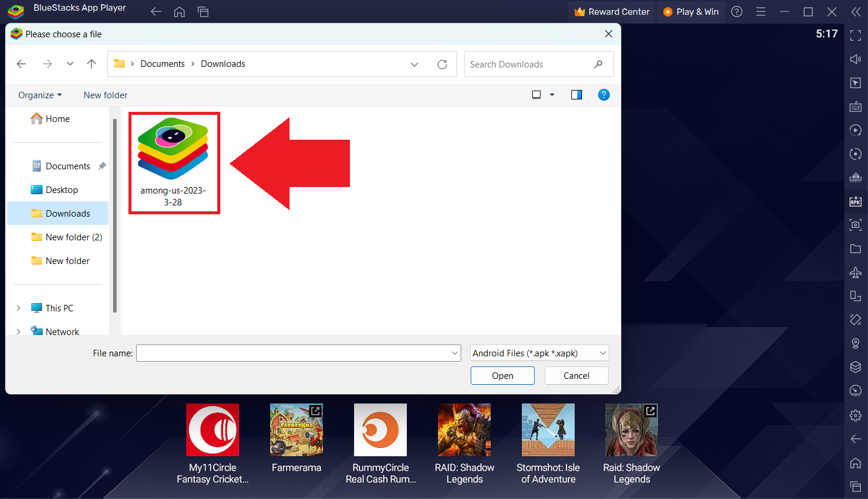Image resolution: width=868 pixels, height=499 pixels.
Task: Go up one folder level
Action: (x=91, y=64)
